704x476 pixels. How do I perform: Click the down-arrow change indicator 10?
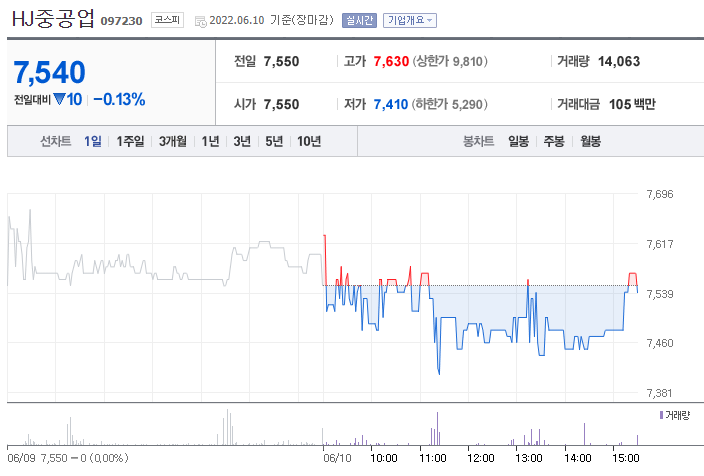[68, 100]
